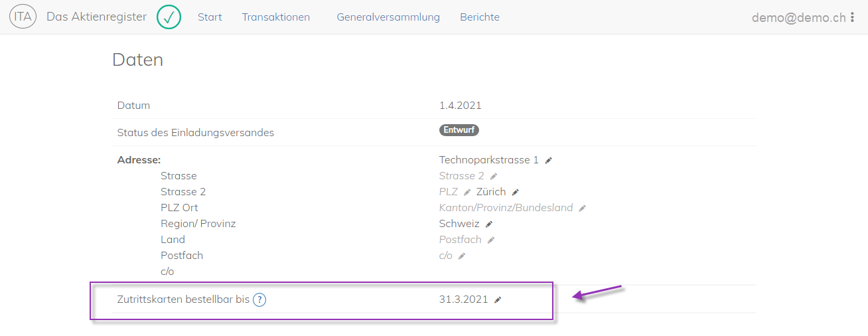Open the Generalversammlung menu
The width and height of the screenshot is (868, 336).
388,17
